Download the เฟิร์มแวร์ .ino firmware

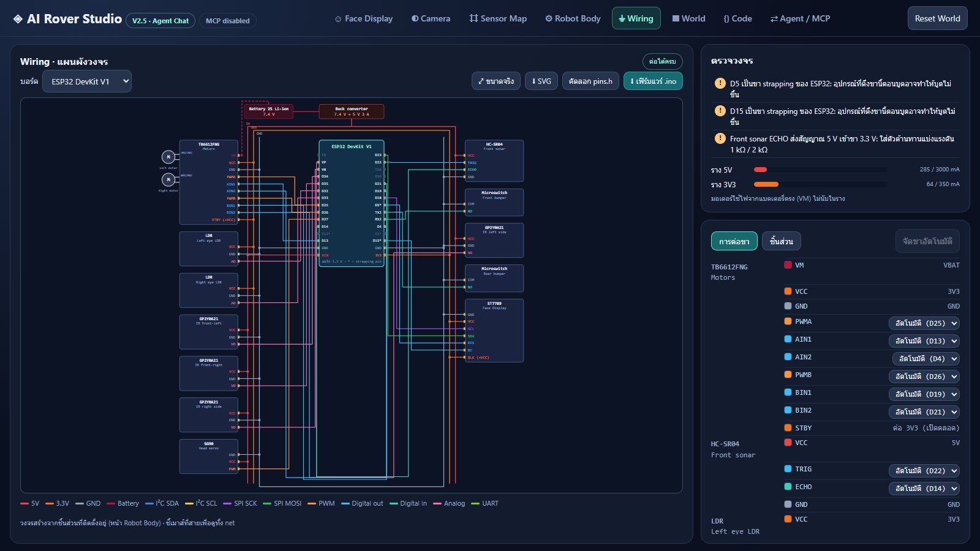click(x=653, y=81)
